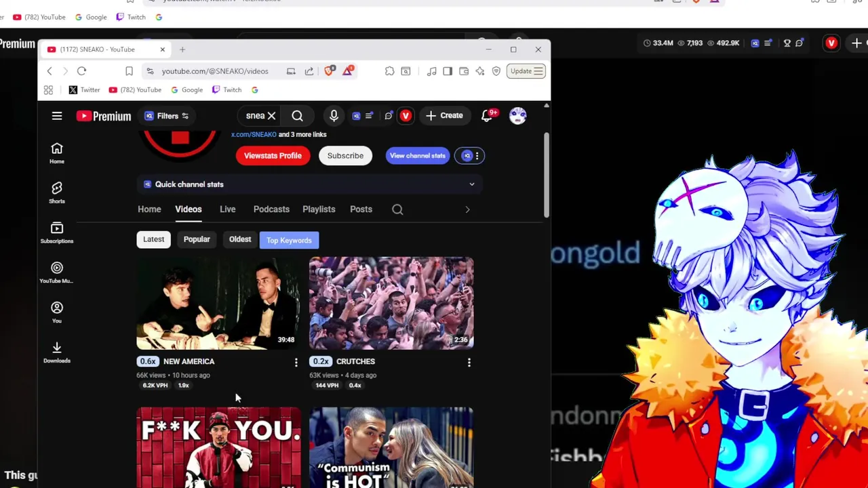The width and height of the screenshot is (868, 488).
Task: Go to Home in the YouTube sidebar
Action: pyautogui.click(x=57, y=152)
